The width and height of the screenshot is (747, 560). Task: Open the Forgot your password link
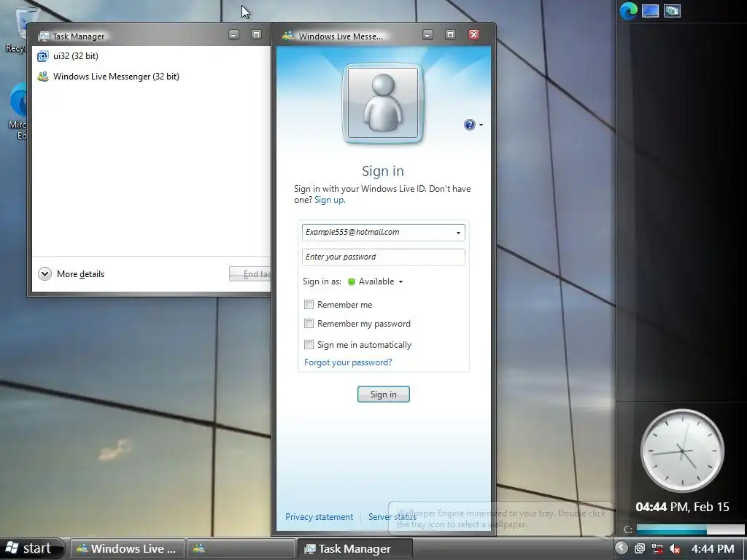(x=348, y=362)
